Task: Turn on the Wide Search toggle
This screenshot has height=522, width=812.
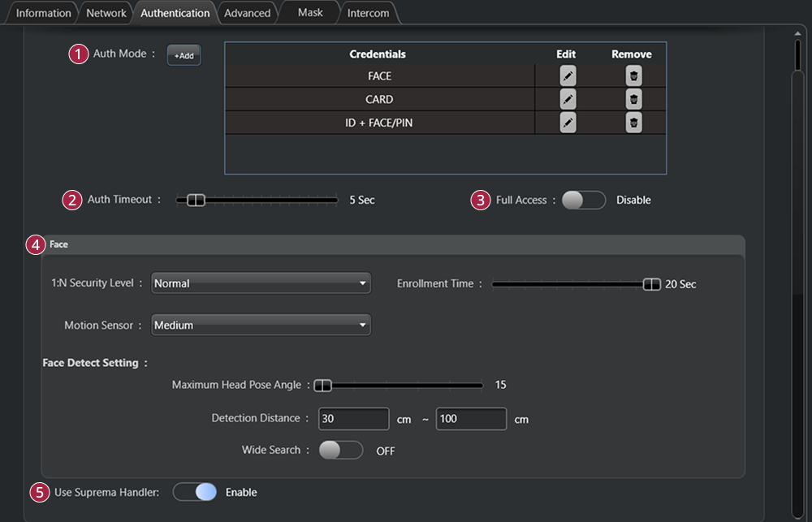Action: (340, 451)
